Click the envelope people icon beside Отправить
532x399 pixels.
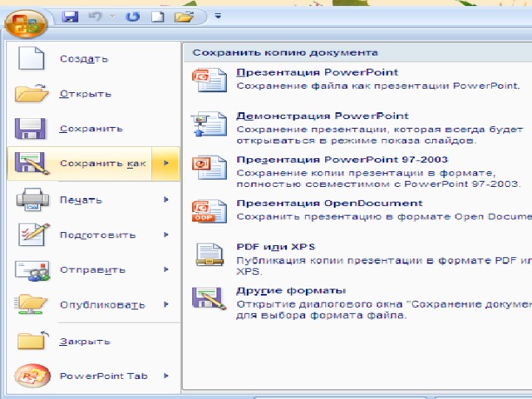point(32,270)
